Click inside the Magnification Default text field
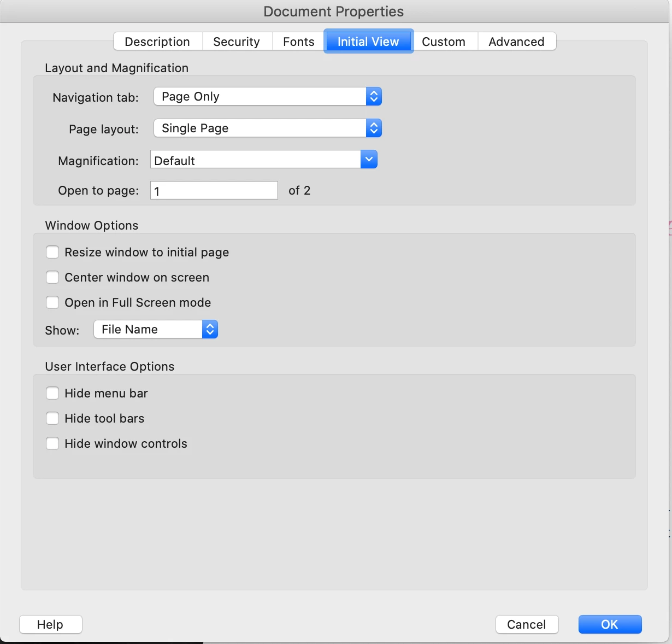Viewport: 672px width, 644px height. pyautogui.click(x=255, y=160)
